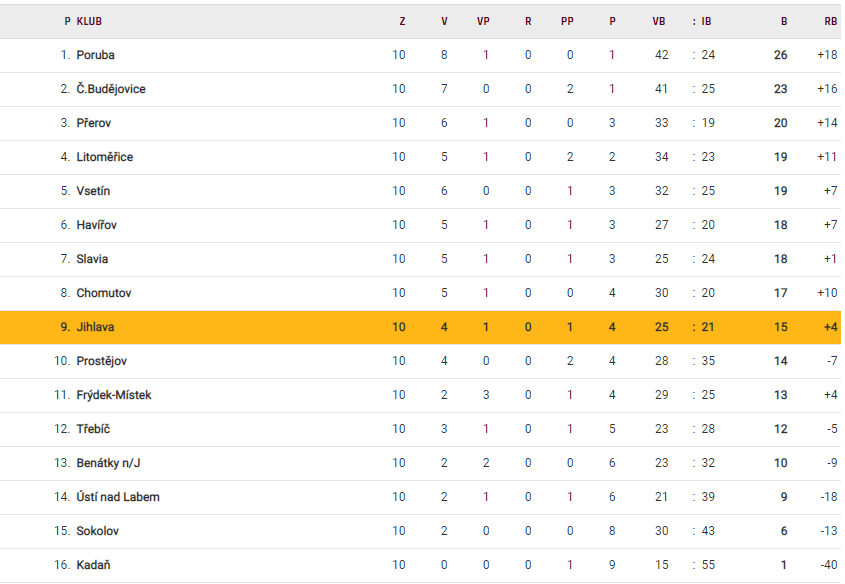Image resolution: width=845 pixels, height=584 pixels.
Task: Click on Litoměřice in the standings
Action: 104,157
